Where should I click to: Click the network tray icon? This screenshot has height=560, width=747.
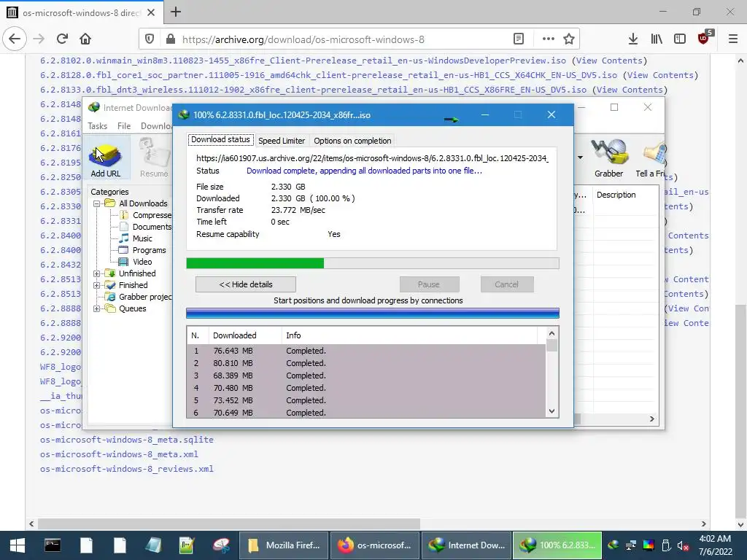(631, 545)
